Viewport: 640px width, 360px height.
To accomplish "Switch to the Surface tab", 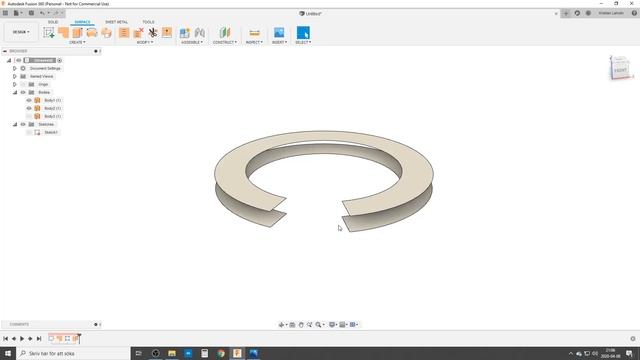I will (82, 22).
